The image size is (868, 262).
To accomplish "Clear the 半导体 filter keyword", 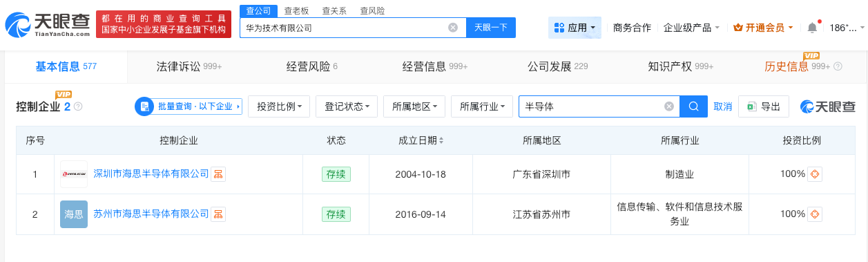I will (x=668, y=106).
